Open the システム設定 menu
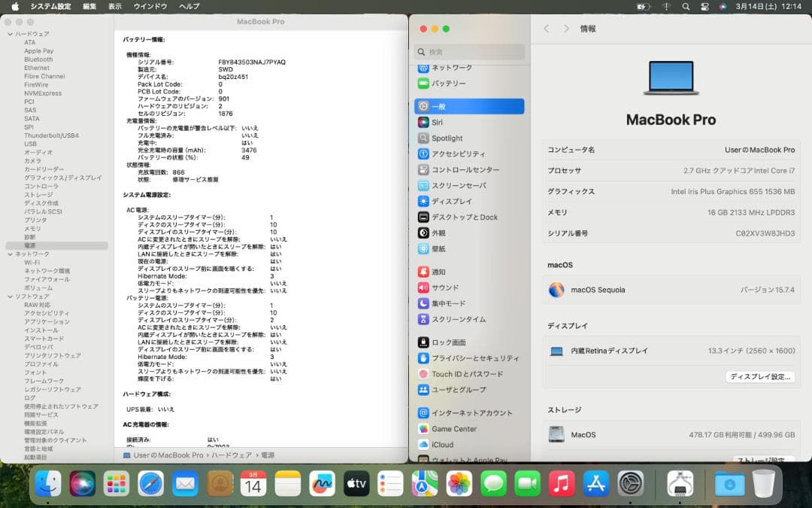Image resolution: width=812 pixels, height=508 pixels. [x=51, y=6]
